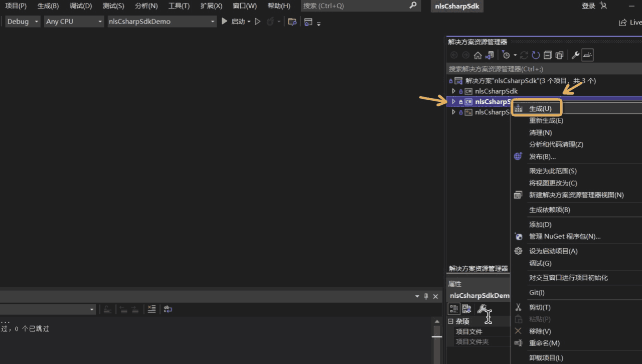Click Live Share icon
The image size is (642, 364).
622,22
